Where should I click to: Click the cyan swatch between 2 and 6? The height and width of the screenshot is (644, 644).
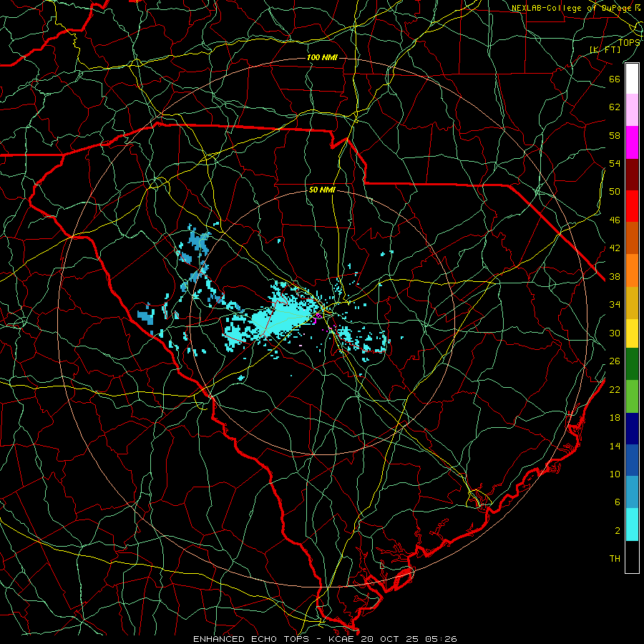pos(632,525)
